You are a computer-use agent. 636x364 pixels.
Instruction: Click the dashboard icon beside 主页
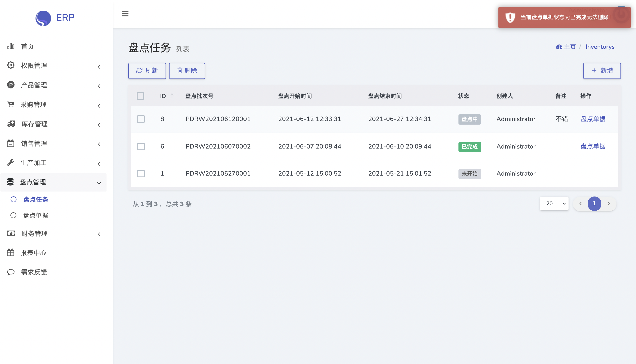pos(559,47)
